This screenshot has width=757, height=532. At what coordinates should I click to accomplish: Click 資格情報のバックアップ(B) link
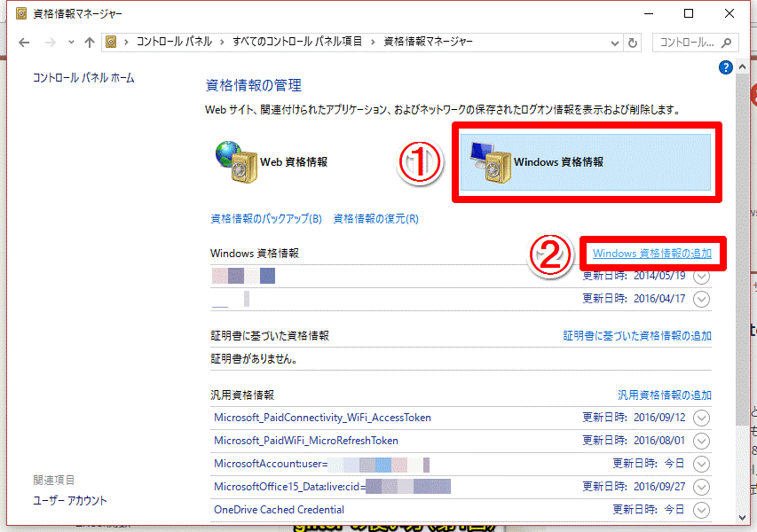click(x=266, y=217)
